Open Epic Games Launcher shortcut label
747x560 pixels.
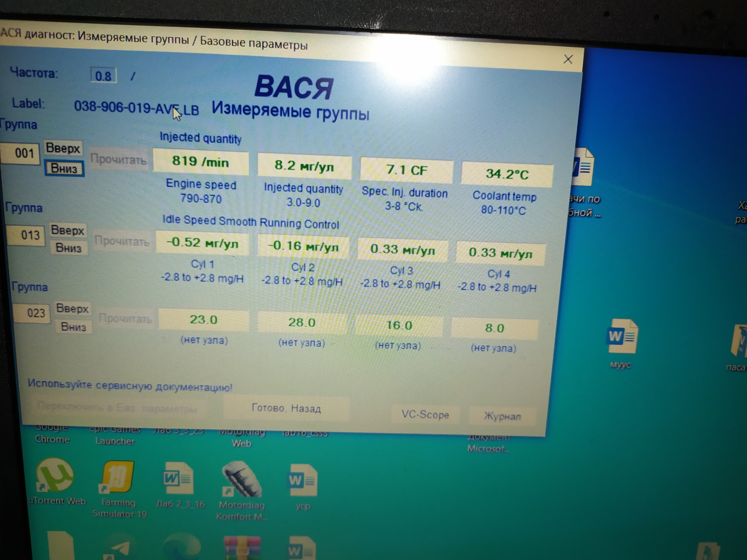click(x=115, y=436)
